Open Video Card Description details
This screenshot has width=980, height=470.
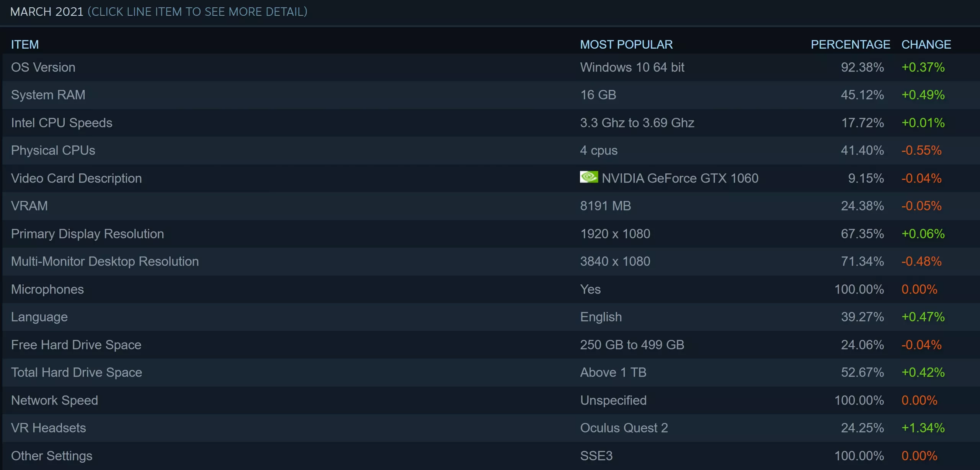pyautogui.click(x=77, y=178)
